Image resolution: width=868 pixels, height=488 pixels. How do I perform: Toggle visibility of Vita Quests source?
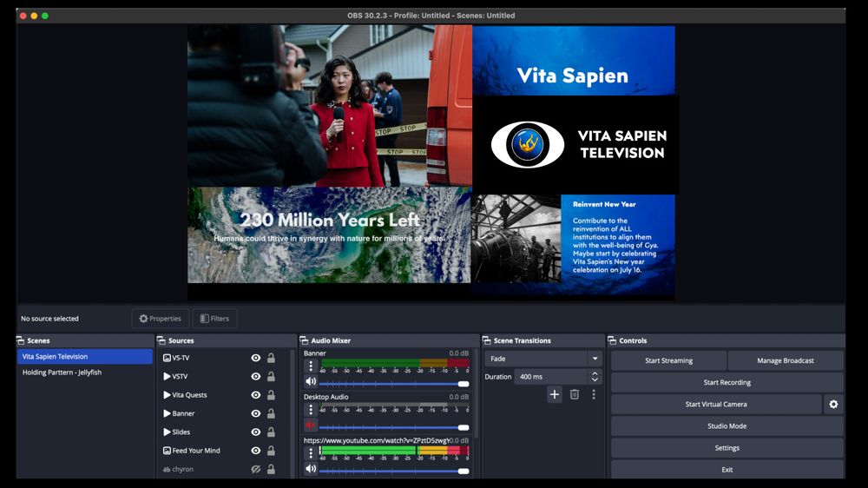(256, 395)
